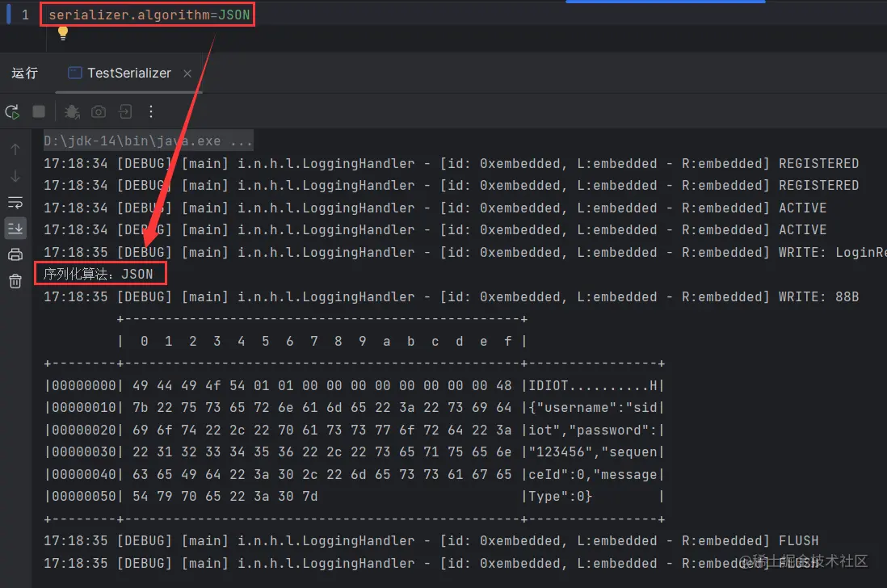Take a snapshot with the camera icon

(x=99, y=112)
